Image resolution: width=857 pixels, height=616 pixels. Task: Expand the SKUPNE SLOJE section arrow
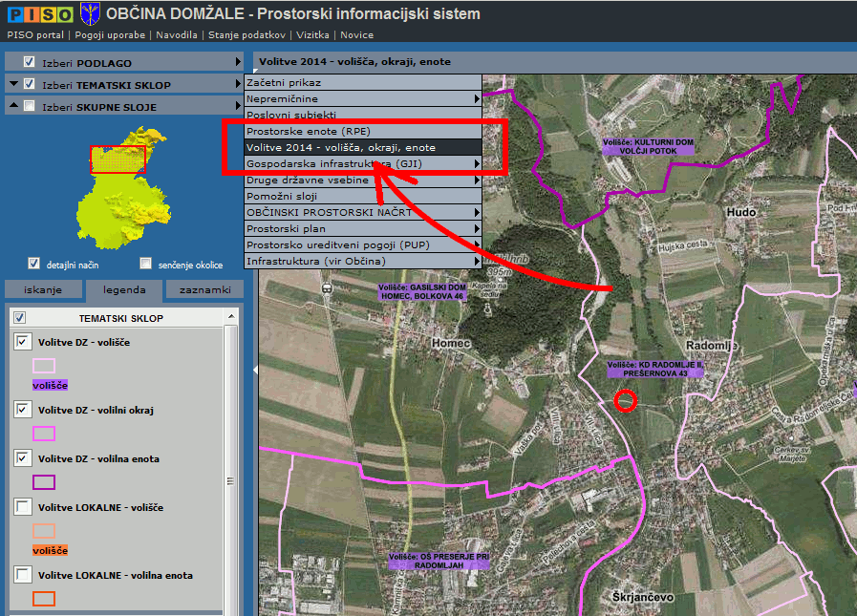(13, 107)
